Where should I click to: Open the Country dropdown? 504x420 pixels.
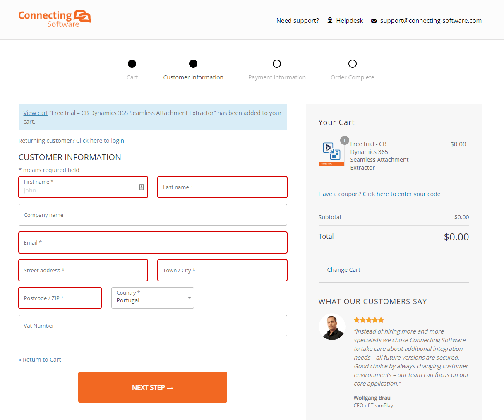click(x=153, y=298)
